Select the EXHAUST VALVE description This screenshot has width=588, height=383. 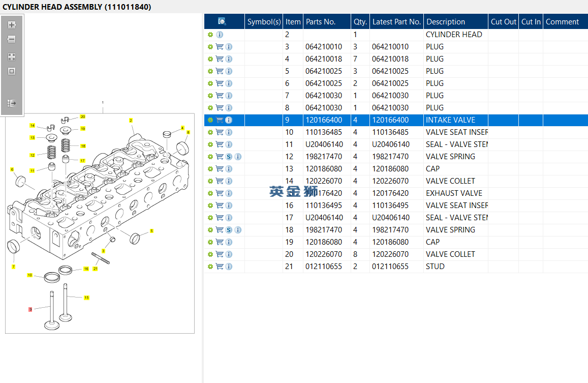click(454, 193)
